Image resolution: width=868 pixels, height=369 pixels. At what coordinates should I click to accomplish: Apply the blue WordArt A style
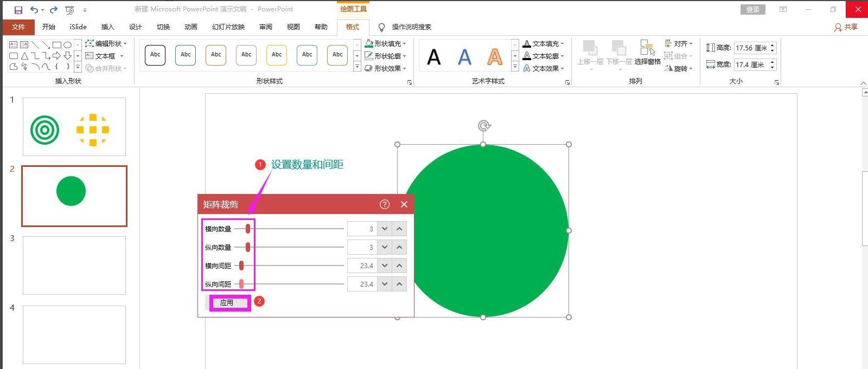[464, 57]
